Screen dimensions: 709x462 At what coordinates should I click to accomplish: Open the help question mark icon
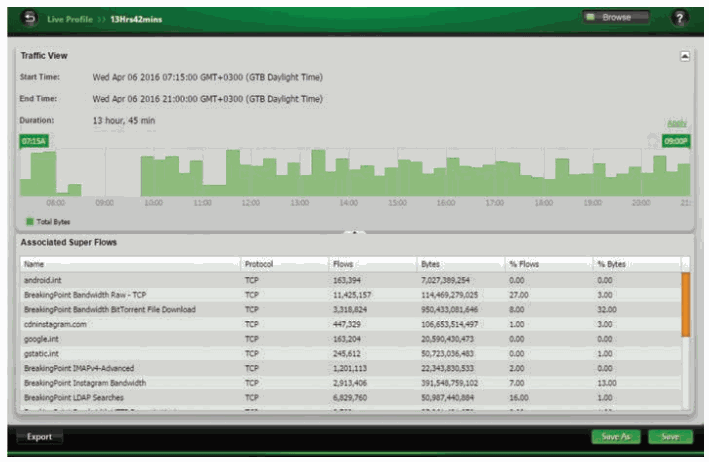click(x=680, y=18)
